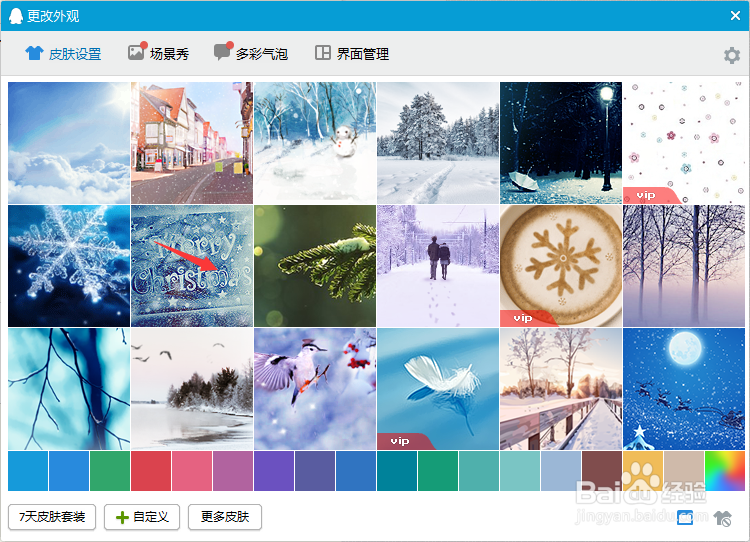Pick the couple walking in snow skin
The image size is (750, 542).
[438, 266]
